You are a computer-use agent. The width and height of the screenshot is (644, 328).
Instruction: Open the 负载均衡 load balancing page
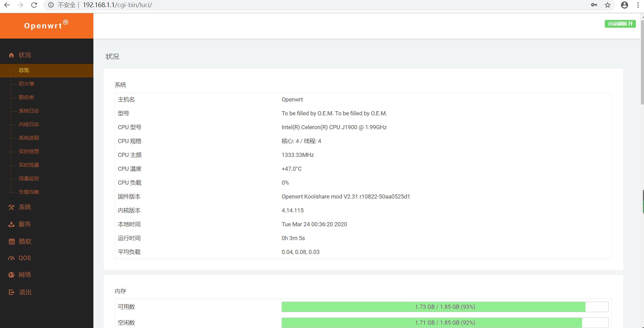click(29, 192)
